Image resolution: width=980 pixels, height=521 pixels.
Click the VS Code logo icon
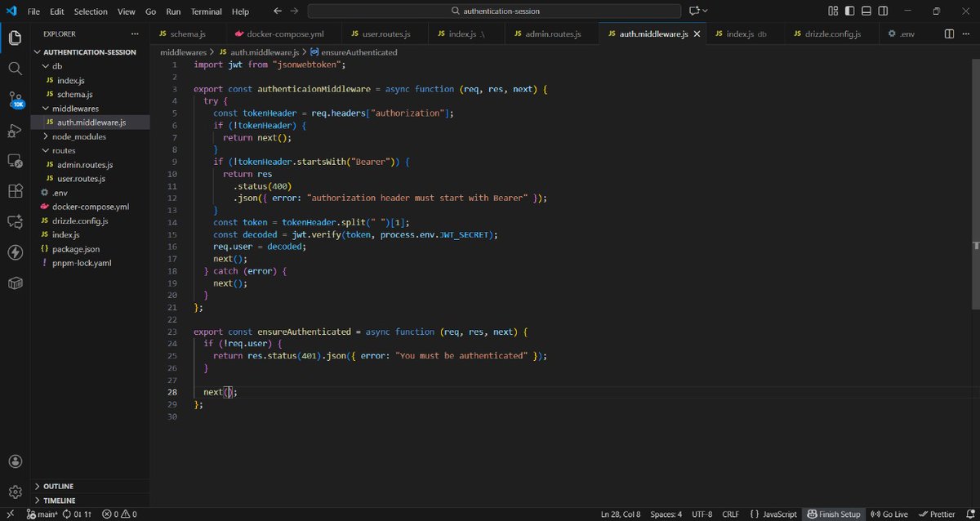(11, 11)
